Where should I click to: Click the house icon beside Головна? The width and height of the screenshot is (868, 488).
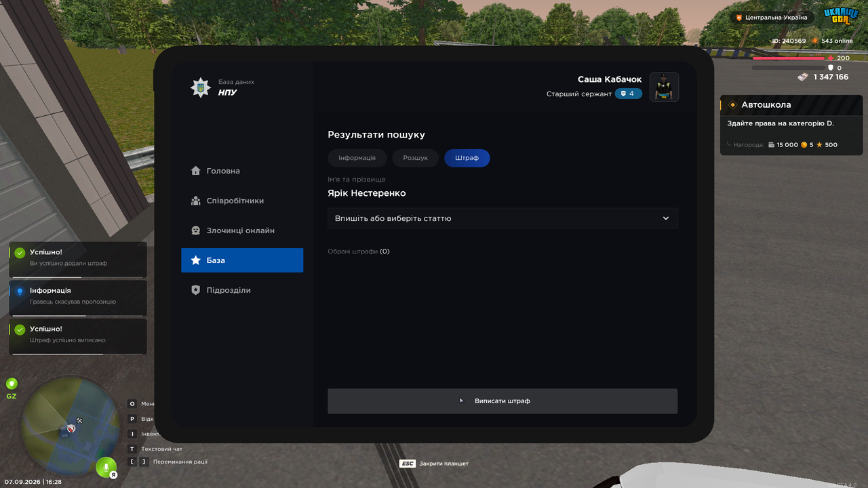(x=196, y=171)
